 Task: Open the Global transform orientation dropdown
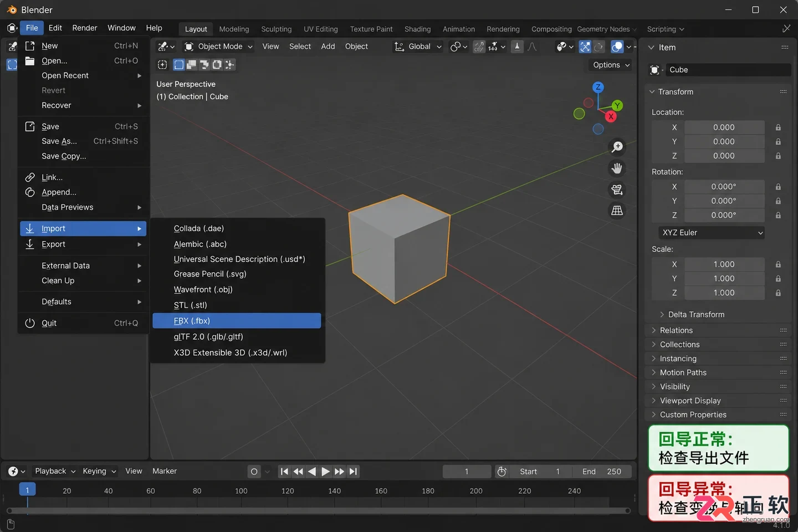pyautogui.click(x=418, y=47)
